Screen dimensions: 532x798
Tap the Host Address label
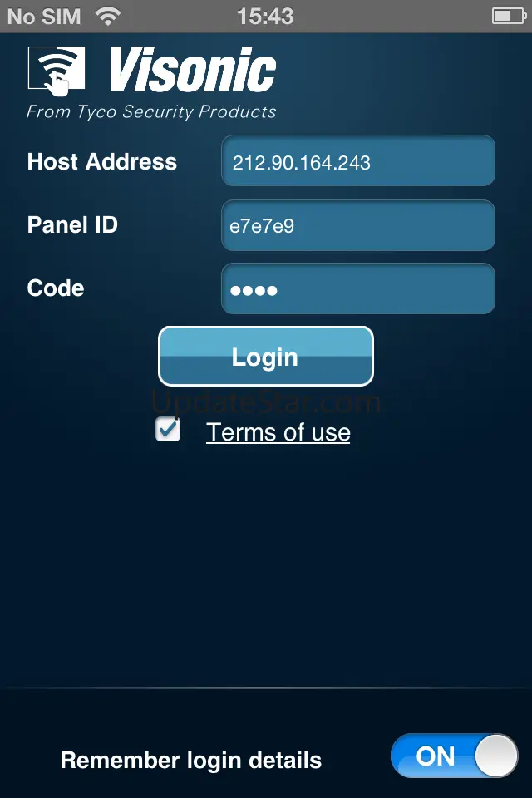tap(101, 161)
